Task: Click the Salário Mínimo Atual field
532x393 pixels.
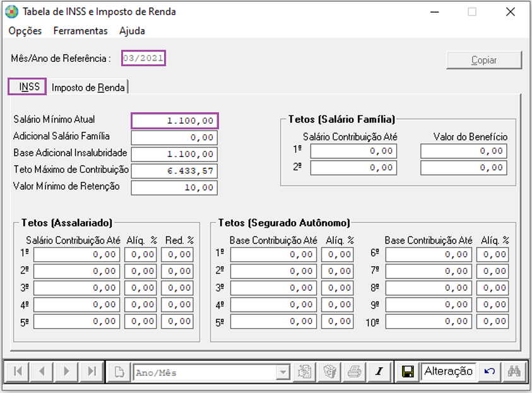Action: [175, 120]
